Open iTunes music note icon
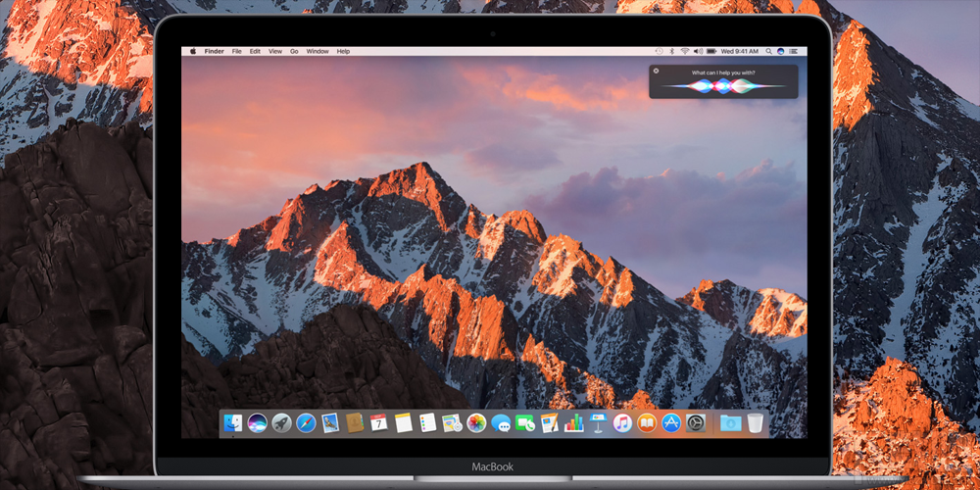Viewport: 980px width, 490px height. tap(622, 423)
